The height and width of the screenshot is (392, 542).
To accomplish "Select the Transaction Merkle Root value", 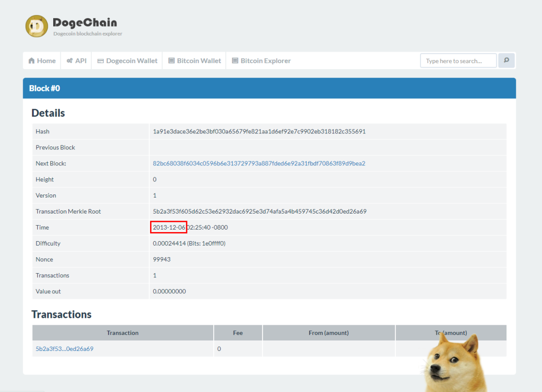I will 259,212.
